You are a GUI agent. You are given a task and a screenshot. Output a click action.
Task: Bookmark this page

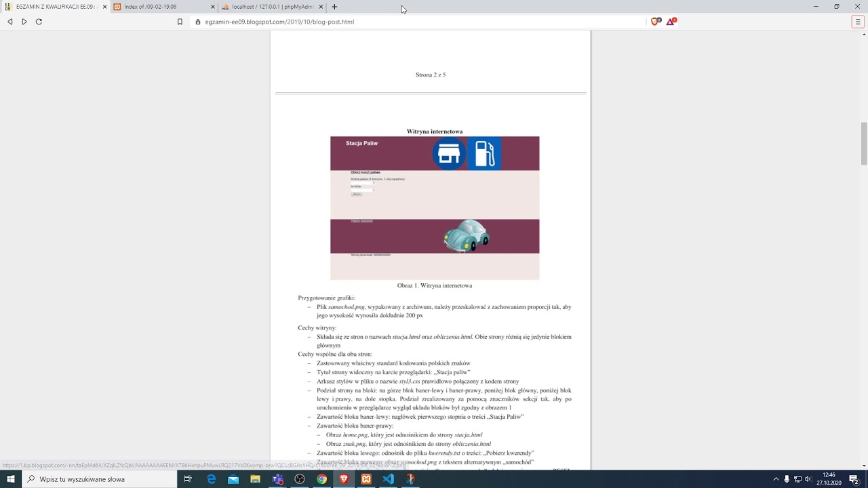coord(180,22)
